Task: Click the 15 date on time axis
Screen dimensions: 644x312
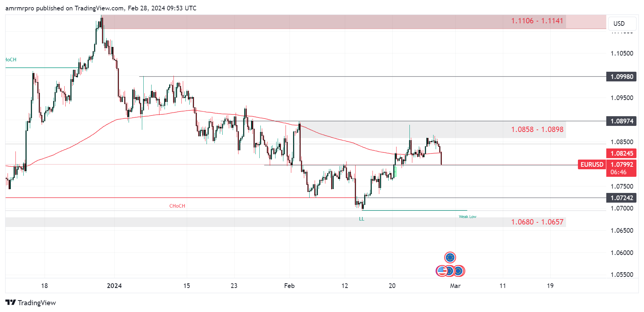Action: 187,286
